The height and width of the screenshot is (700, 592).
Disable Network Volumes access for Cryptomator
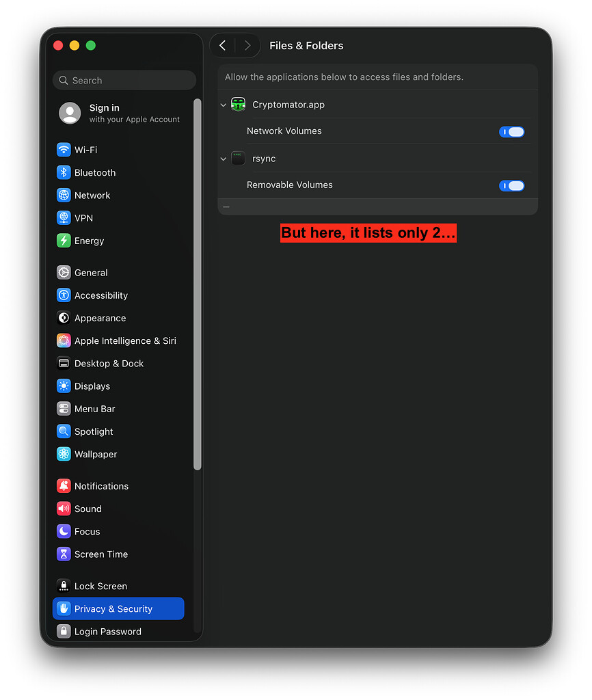point(511,132)
